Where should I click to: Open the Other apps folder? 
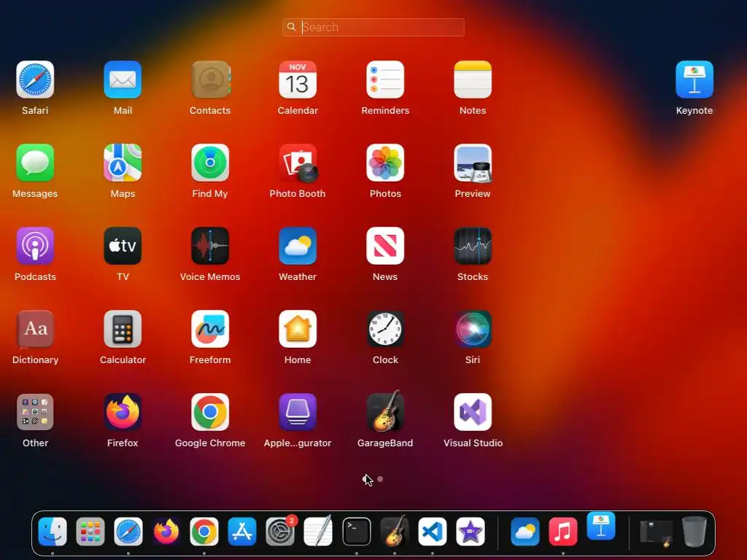[35, 412]
